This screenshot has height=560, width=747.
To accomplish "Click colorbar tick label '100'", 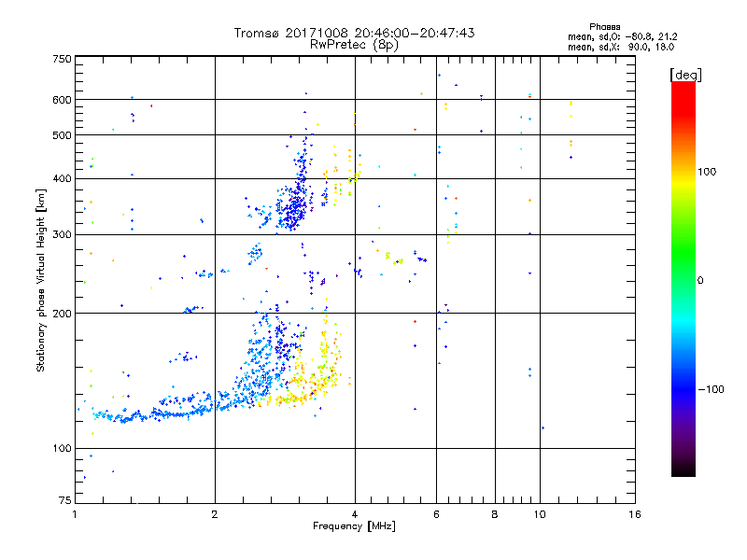I will [x=707, y=172].
